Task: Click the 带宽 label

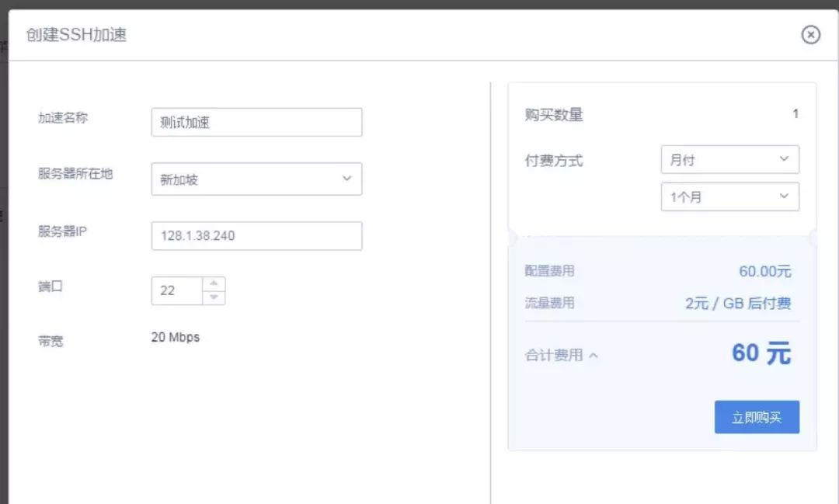Action: tap(50, 341)
